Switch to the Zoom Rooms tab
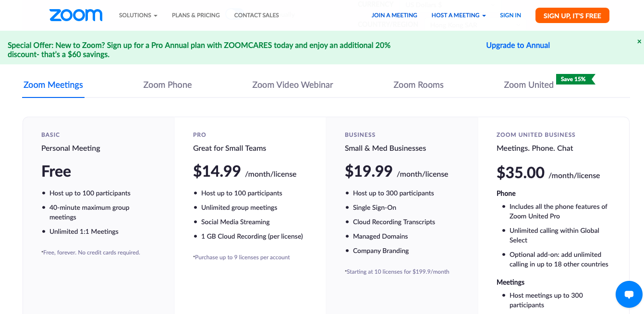This screenshot has width=644, height=314. [418, 85]
